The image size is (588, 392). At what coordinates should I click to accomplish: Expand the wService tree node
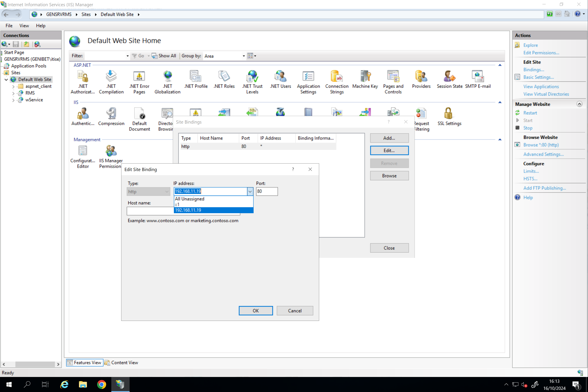pos(13,100)
